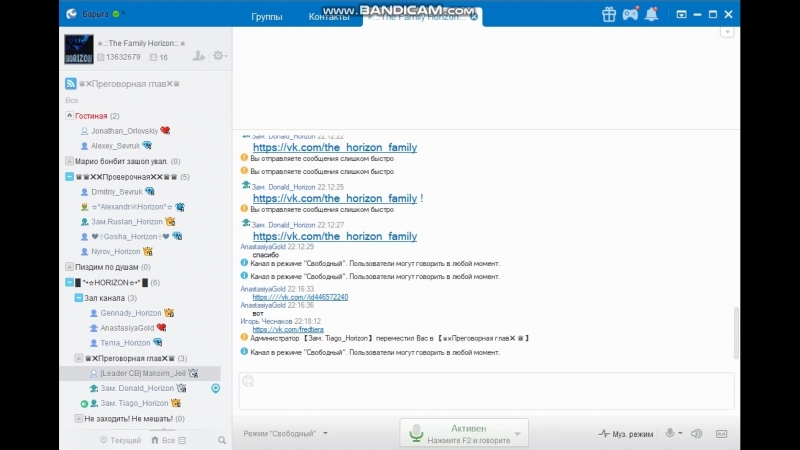Screen dimensions: 800x450
Task: Select user Зам.Ruslan_Horizon
Action: point(127,222)
